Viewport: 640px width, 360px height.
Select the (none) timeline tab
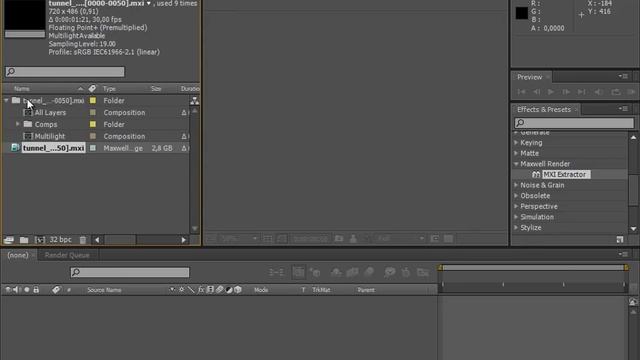(18, 255)
